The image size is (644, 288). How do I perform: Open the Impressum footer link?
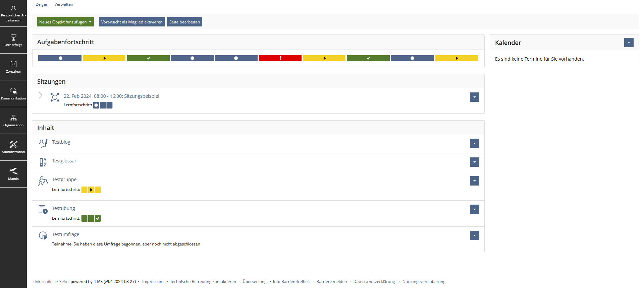(153, 282)
